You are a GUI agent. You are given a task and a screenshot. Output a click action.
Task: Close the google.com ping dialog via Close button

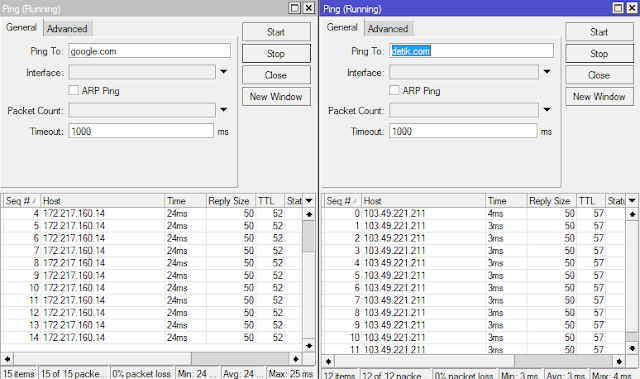(x=276, y=75)
